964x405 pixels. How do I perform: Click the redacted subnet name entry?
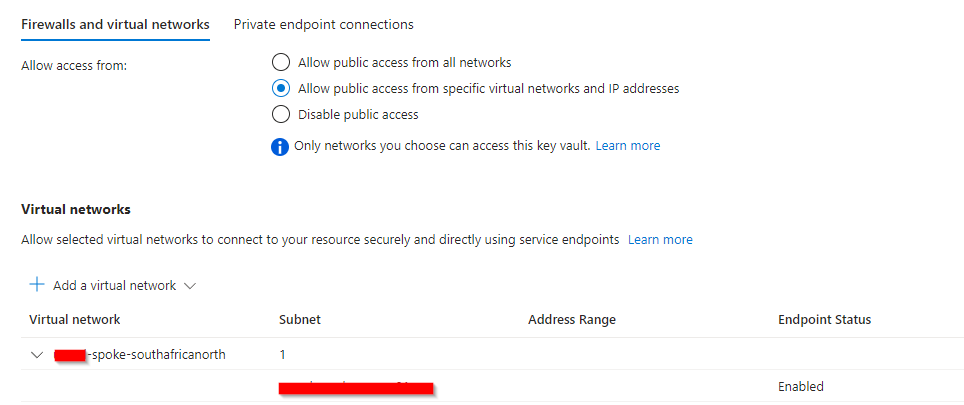(356, 387)
